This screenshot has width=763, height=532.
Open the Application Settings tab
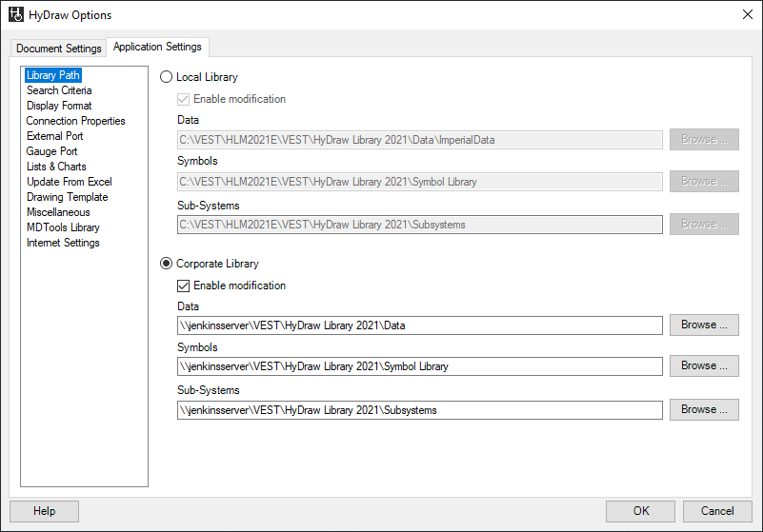point(157,48)
